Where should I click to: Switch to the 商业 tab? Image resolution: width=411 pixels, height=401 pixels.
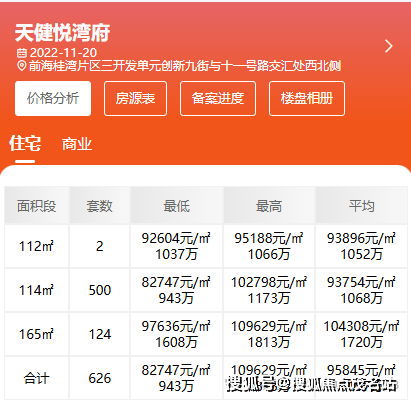(77, 144)
